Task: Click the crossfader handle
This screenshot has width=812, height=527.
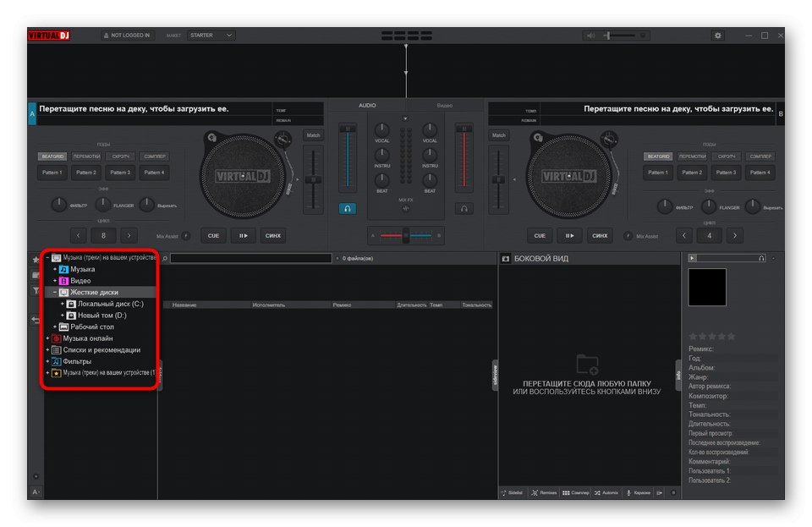Action: pos(405,235)
